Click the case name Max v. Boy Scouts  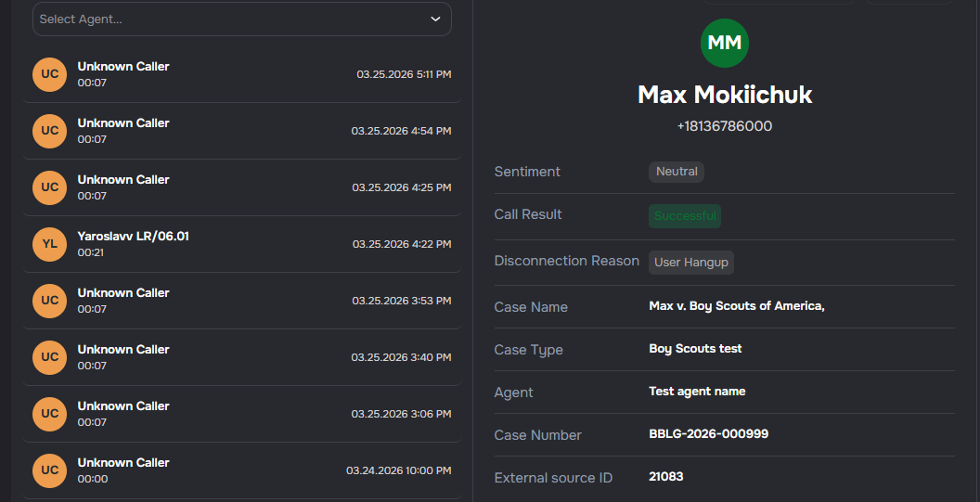point(737,306)
